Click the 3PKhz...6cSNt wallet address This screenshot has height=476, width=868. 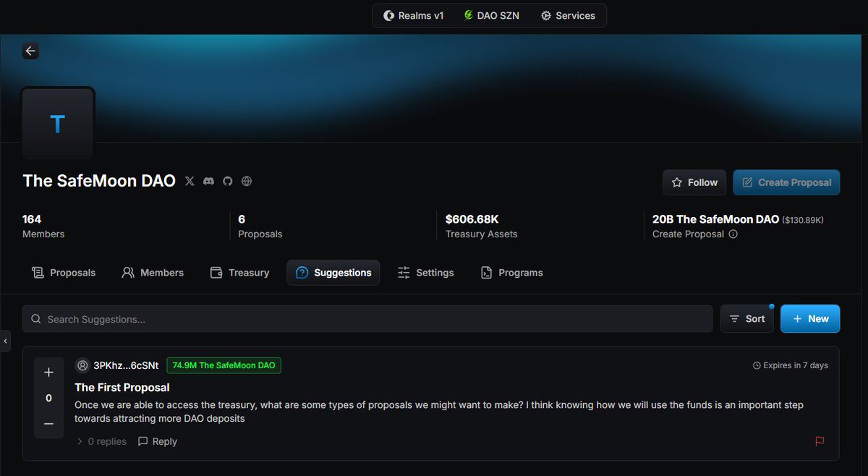coord(126,365)
